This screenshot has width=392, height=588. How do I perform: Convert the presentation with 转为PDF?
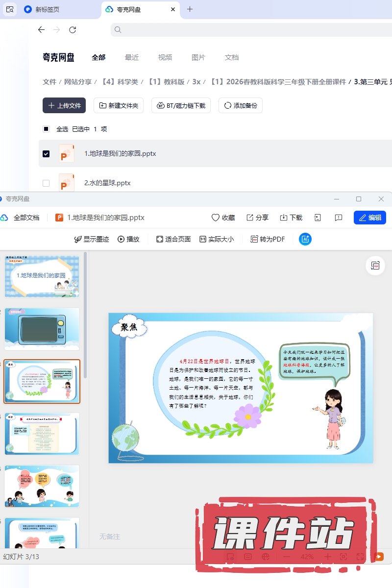(x=268, y=239)
